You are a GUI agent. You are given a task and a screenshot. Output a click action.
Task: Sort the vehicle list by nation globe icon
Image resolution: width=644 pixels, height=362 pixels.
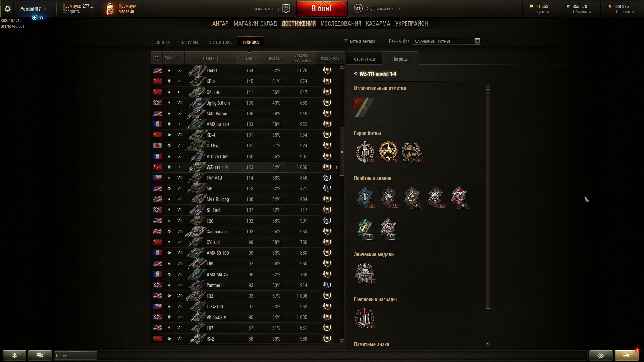point(157,58)
